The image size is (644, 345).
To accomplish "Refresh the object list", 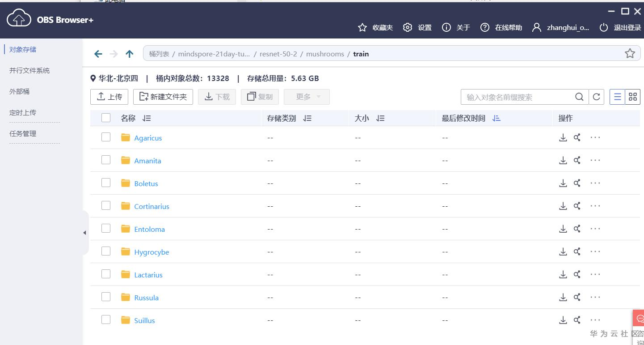I will point(596,97).
